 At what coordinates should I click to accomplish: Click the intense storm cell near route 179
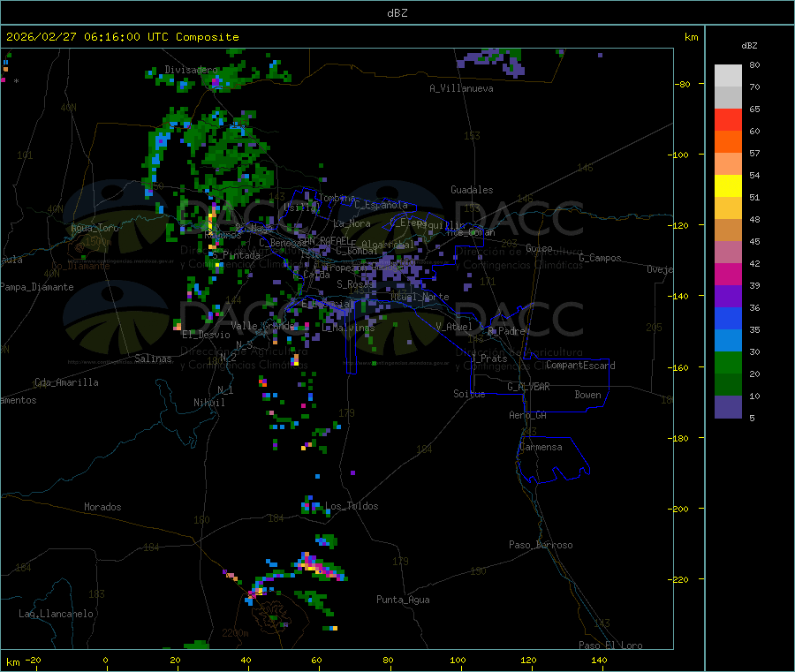[320, 567]
